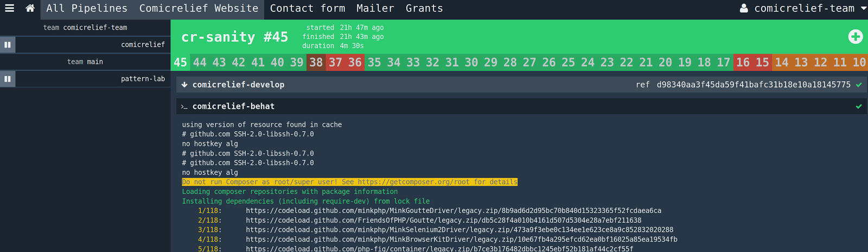Select build 41
This screenshot has width=868, height=252.
(x=258, y=62)
